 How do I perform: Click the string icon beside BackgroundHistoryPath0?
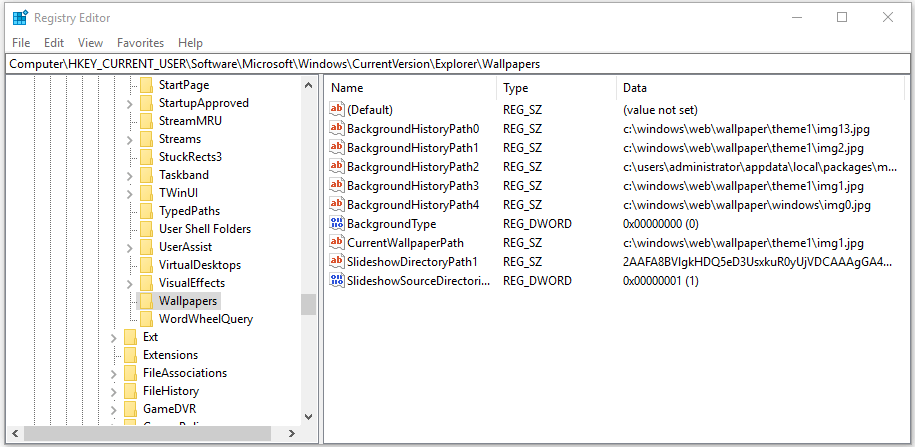coord(337,129)
